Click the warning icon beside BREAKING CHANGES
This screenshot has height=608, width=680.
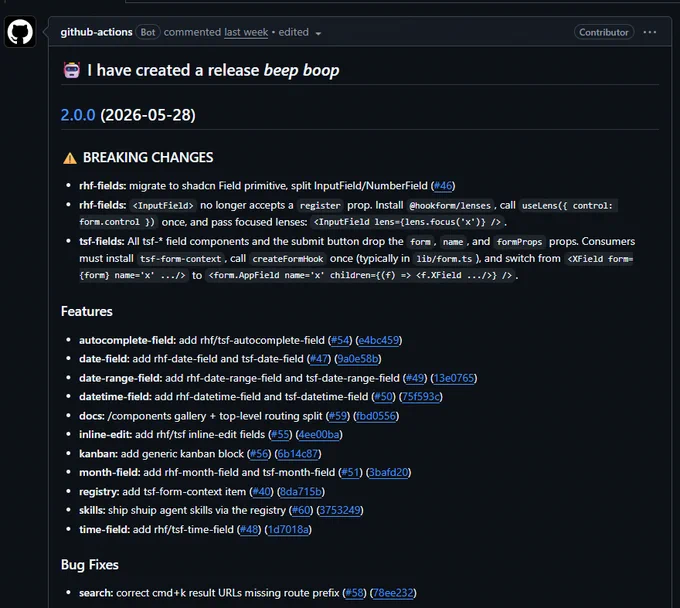pyautogui.click(x=69, y=158)
